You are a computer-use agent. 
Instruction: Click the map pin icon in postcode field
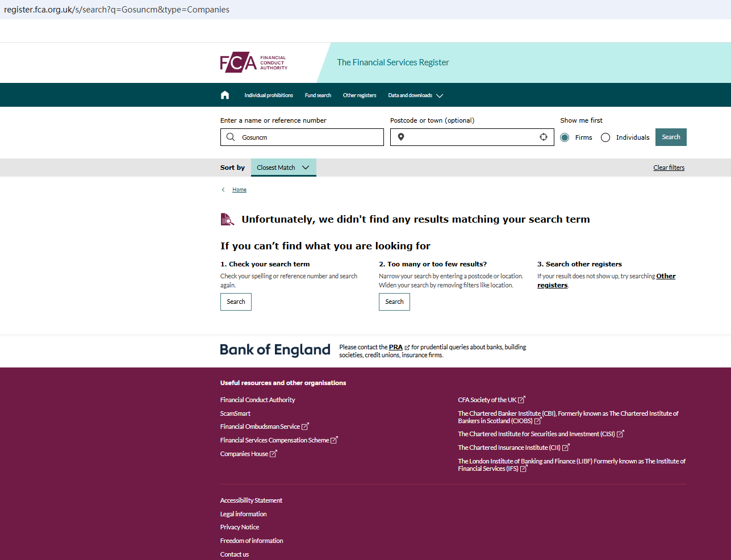[401, 137]
